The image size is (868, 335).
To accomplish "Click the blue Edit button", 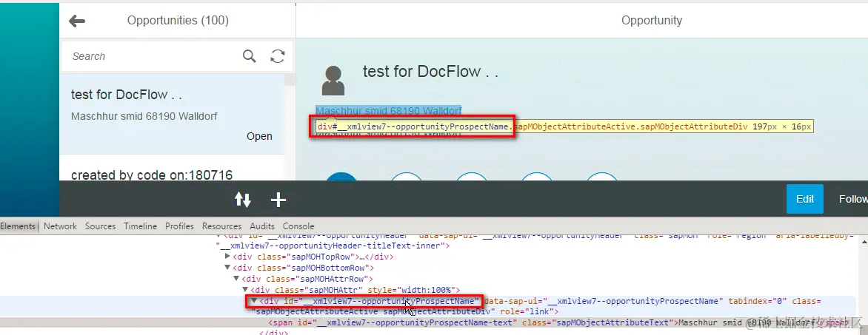I will pos(805,199).
